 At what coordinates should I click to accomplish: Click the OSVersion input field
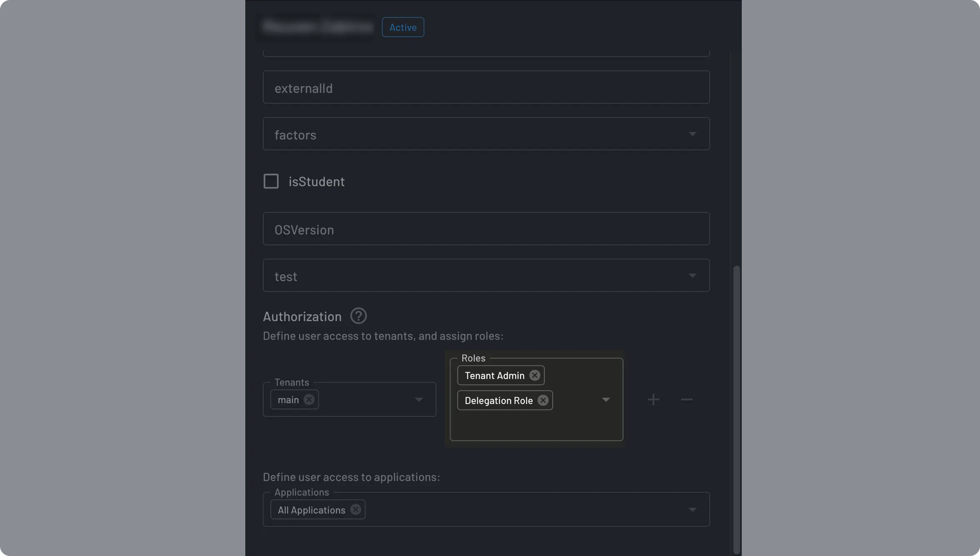pyautogui.click(x=486, y=228)
